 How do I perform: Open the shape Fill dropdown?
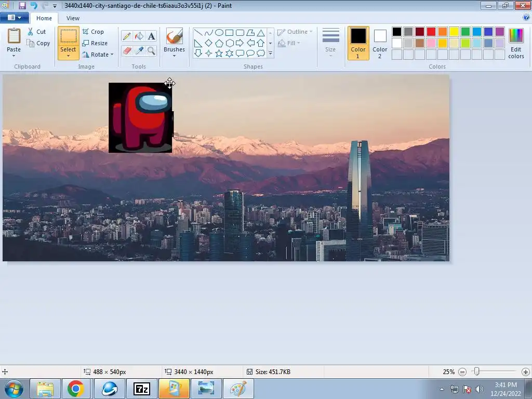pyautogui.click(x=289, y=43)
